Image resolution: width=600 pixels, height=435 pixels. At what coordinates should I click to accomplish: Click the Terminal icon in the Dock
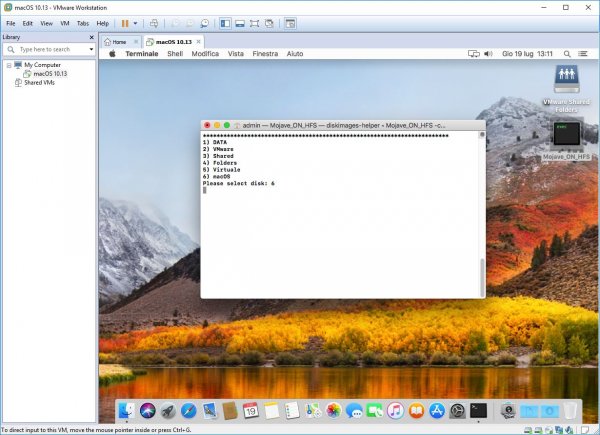pos(478,411)
